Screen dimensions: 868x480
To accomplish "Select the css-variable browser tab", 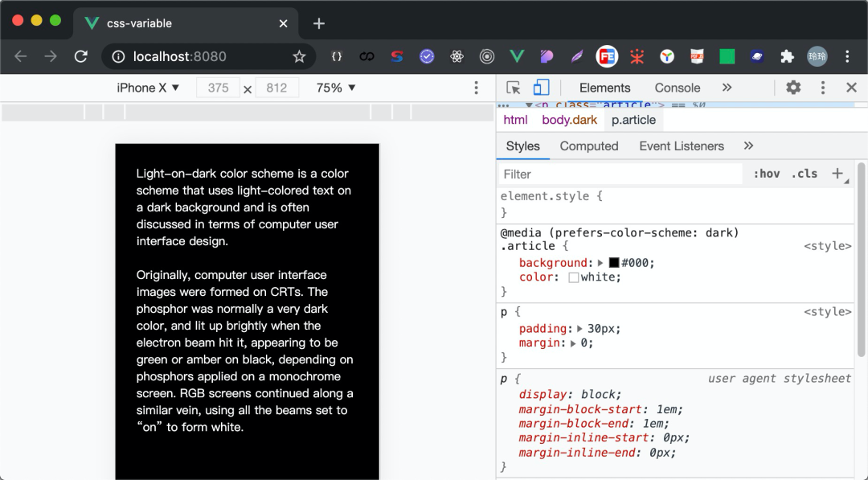I will click(186, 23).
